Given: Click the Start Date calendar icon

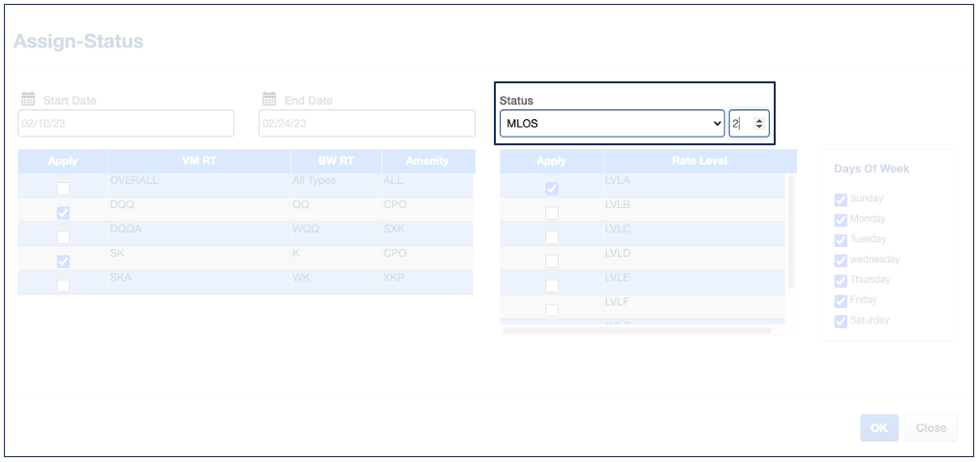Looking at the screenshot, I should (x=27, y=99).
